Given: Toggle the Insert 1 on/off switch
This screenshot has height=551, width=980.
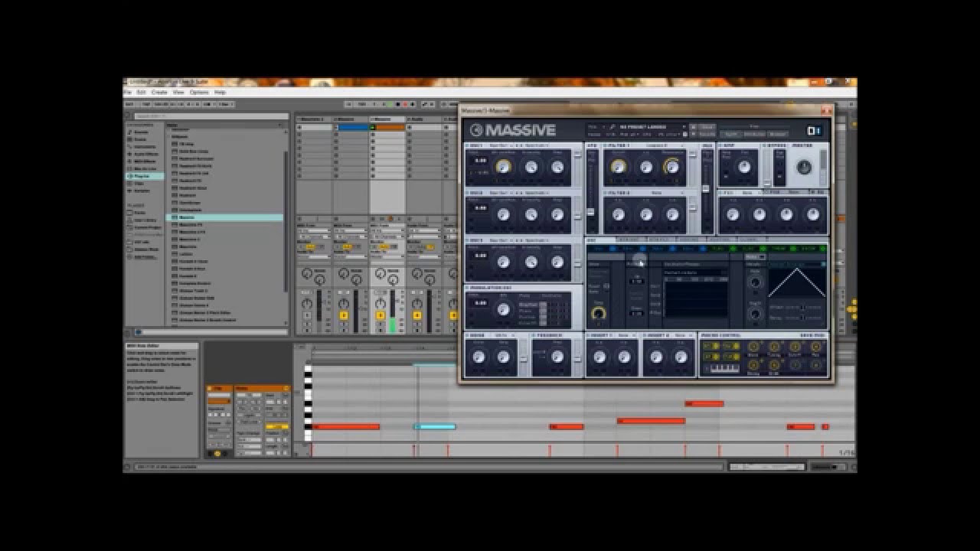Looking at the screenshot, I should pos(589,335).
